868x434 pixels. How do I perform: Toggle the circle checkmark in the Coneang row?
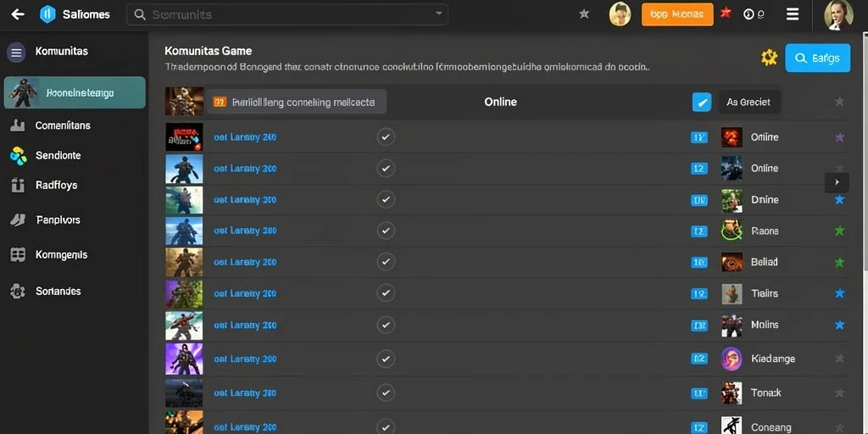[386, 427]
